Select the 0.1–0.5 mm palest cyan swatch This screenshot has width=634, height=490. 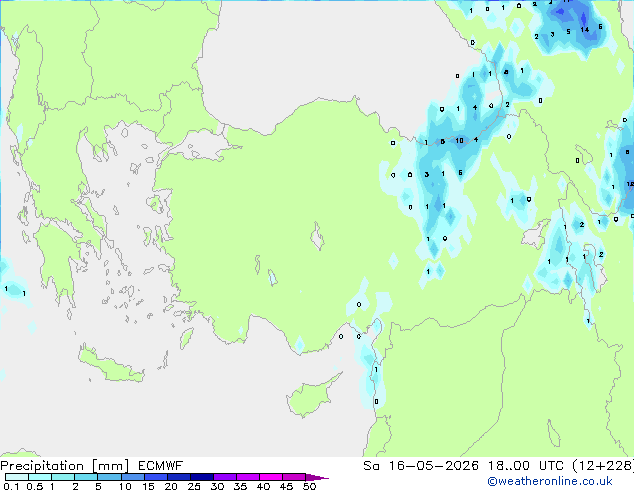tap(17, 477)
